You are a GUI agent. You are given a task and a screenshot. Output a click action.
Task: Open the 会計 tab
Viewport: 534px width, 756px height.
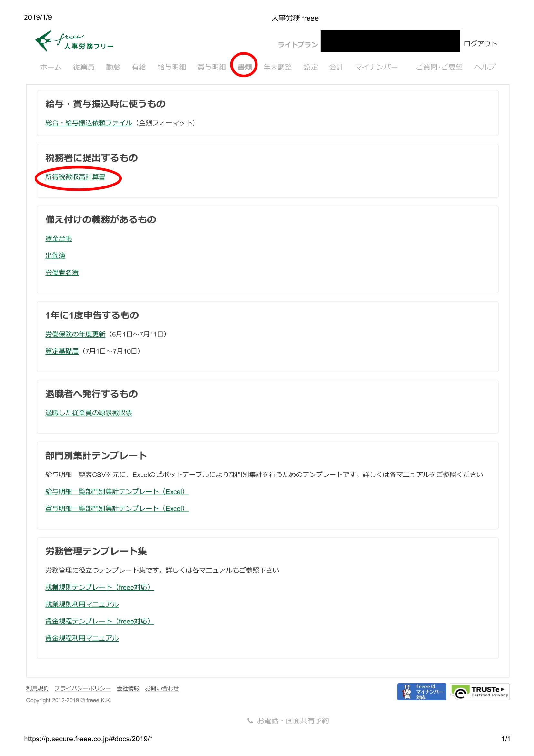[x=336, y=67]
